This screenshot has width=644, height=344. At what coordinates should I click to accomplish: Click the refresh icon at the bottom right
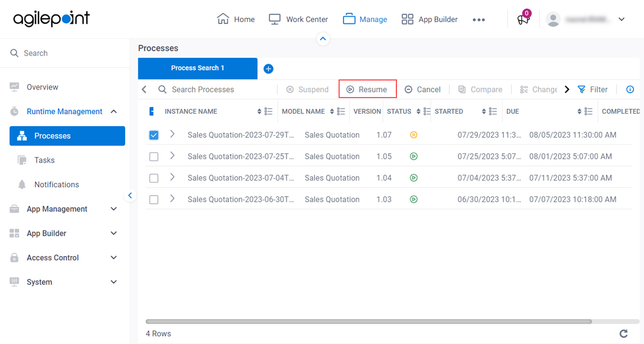(x=623, y=333)
